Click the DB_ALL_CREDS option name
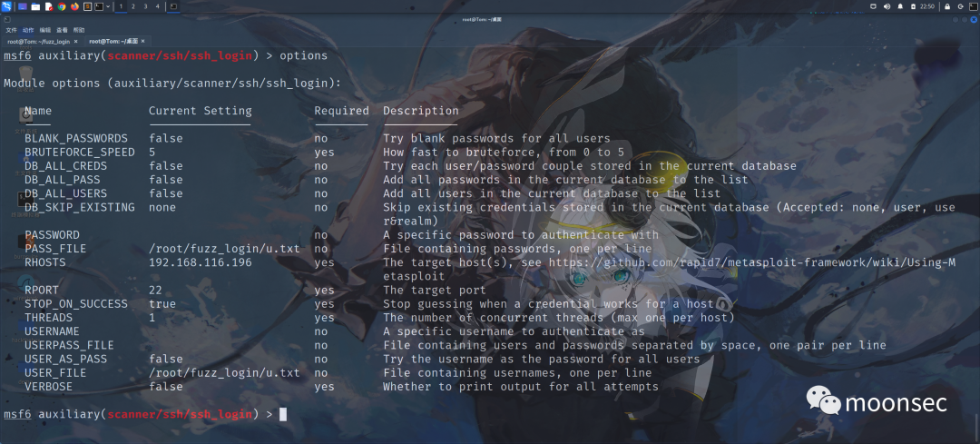Image resolution: width=980 pixels, height=444 pixels. (65, 166)
